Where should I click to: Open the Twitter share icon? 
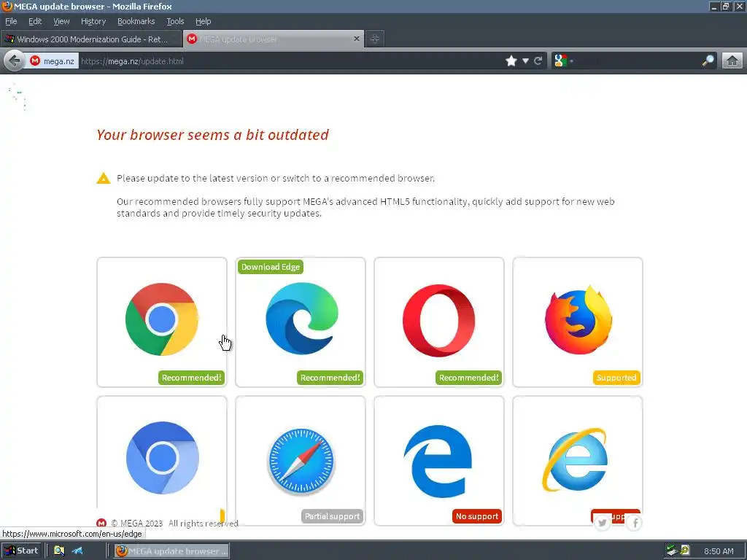point(602,523)
